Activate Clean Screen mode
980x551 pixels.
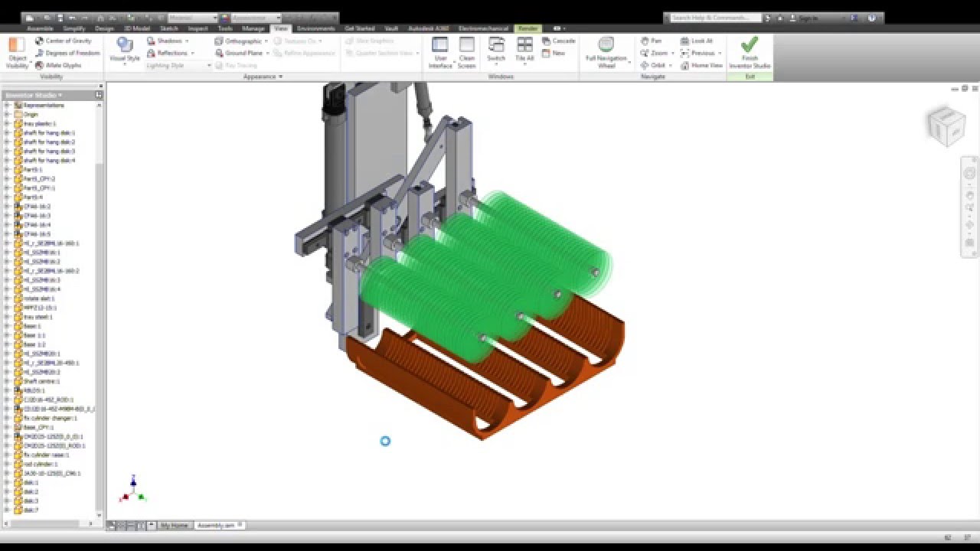[x=467, y=53]
